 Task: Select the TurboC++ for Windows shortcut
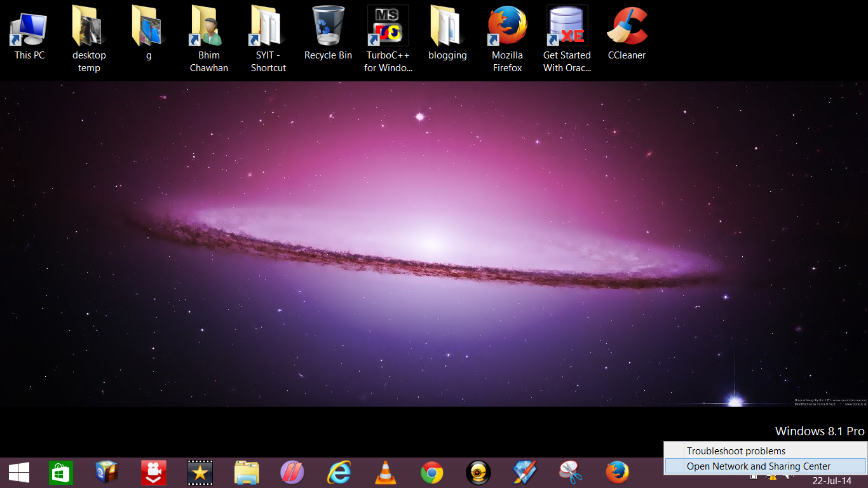(x=388, y=39)
